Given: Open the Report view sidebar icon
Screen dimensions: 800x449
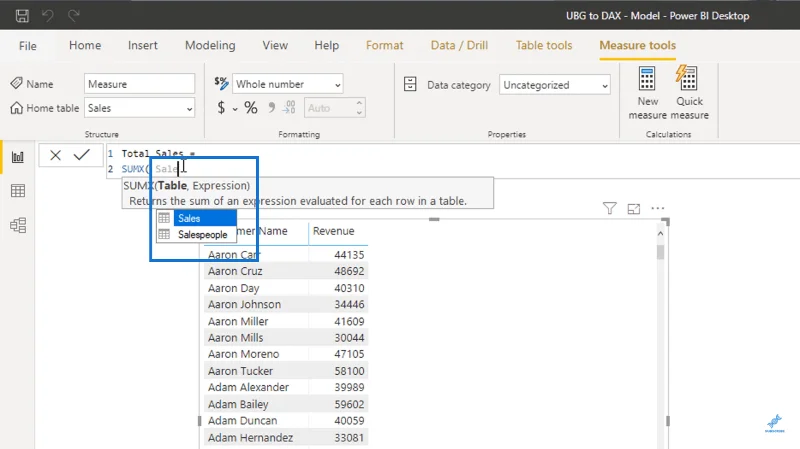Looking at the screenshot, I should pyautogui.click(x=18, y=157).
